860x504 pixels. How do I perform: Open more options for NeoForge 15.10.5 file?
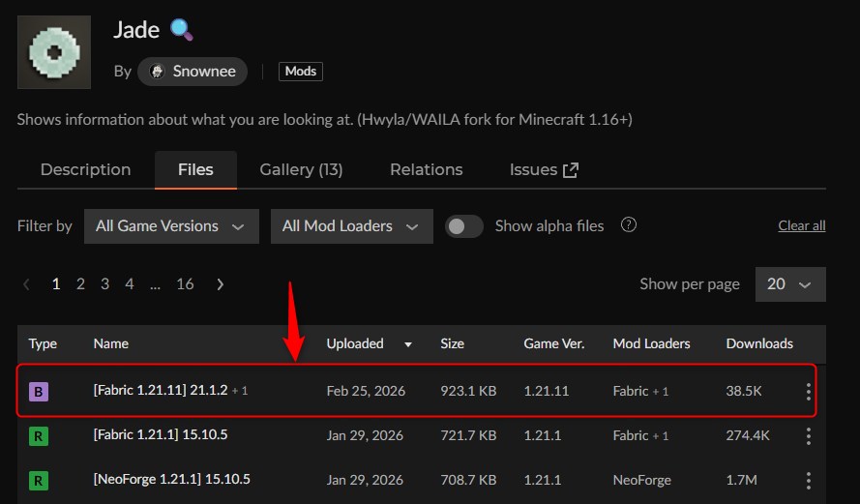(809, 479)
